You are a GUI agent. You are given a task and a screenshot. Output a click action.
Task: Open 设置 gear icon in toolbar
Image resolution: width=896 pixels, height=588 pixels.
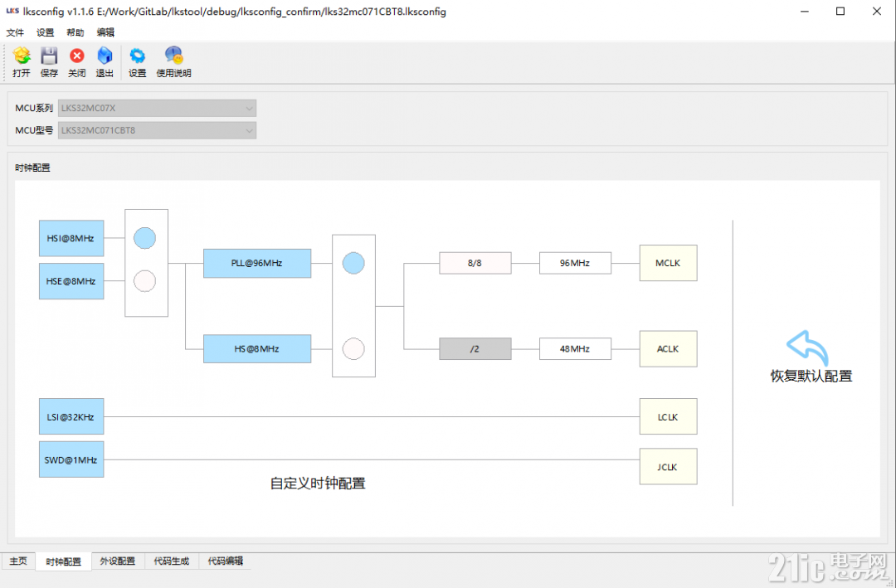click(x=137, y=56)
